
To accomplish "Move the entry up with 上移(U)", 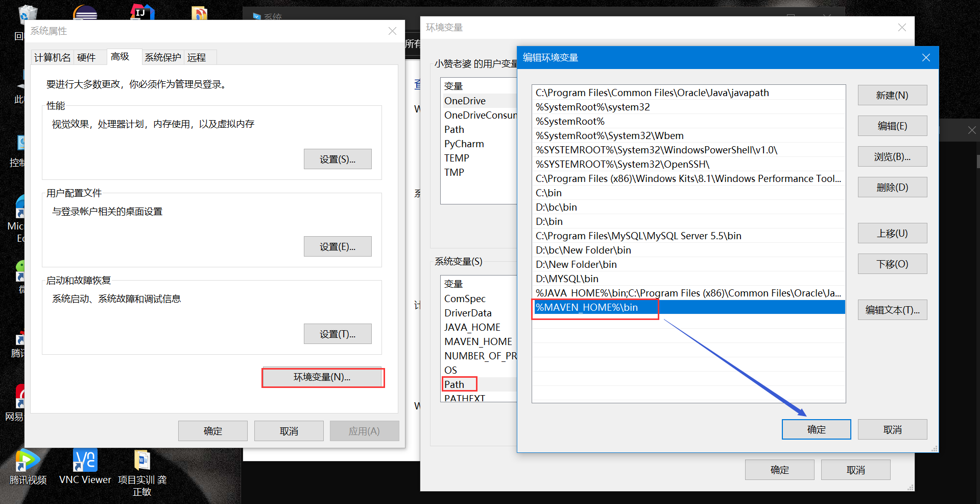I will pos(892,233).
